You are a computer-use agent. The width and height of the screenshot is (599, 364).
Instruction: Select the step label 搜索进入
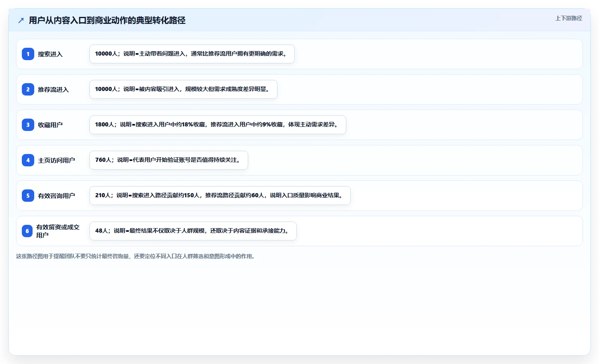tap(50, 54)
